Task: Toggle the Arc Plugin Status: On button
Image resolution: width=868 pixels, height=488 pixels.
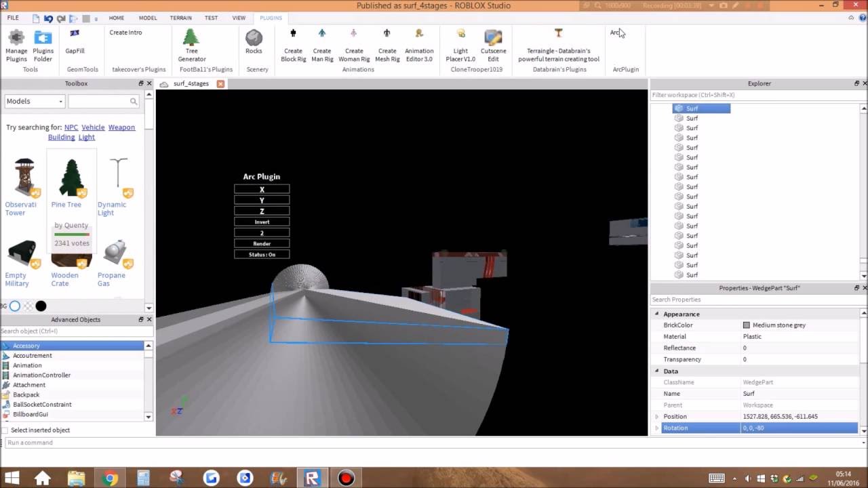Action: pos(262,254)
